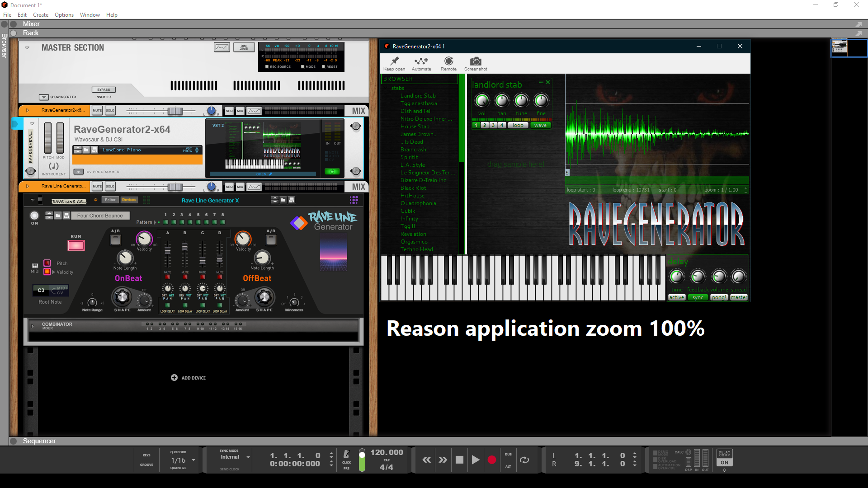
Task: Click the metronome Click icon in transport
Action: coord(346,454)
